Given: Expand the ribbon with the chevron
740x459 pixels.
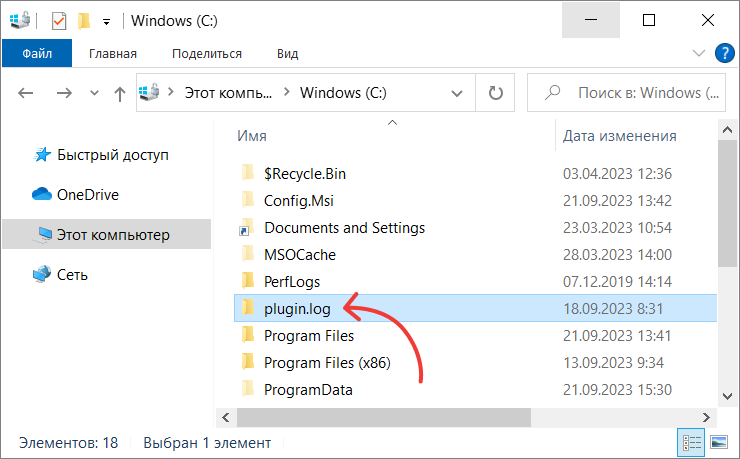Looking at the screenshot, I should pos(698,53).
